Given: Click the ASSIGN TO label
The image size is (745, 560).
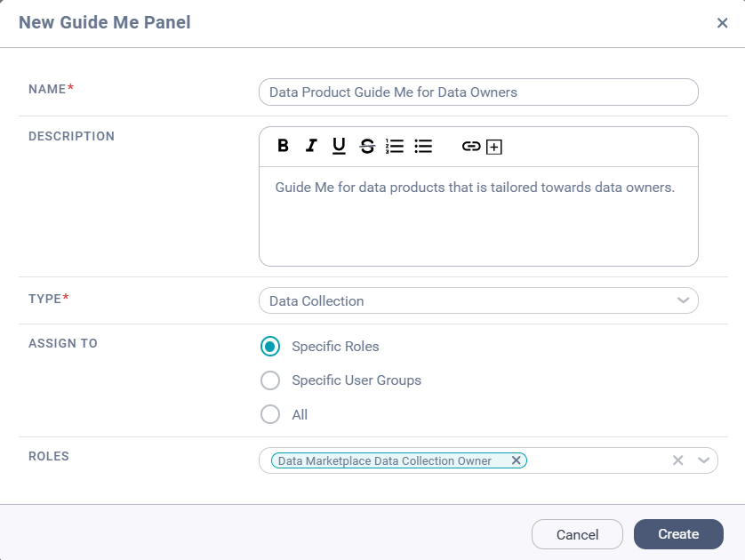Looking at the screenshot, I should [x=63, y=343].
